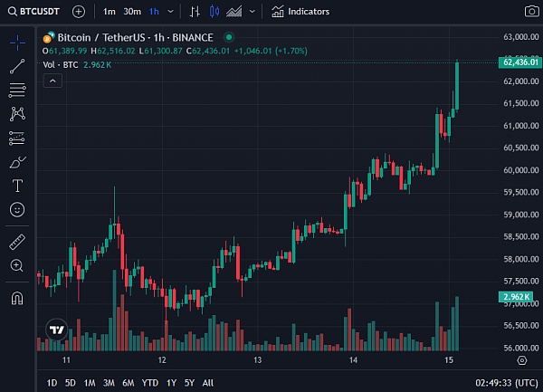Switch to the 1m timeframe
543x392 pixels.
[x=110, y=12]
